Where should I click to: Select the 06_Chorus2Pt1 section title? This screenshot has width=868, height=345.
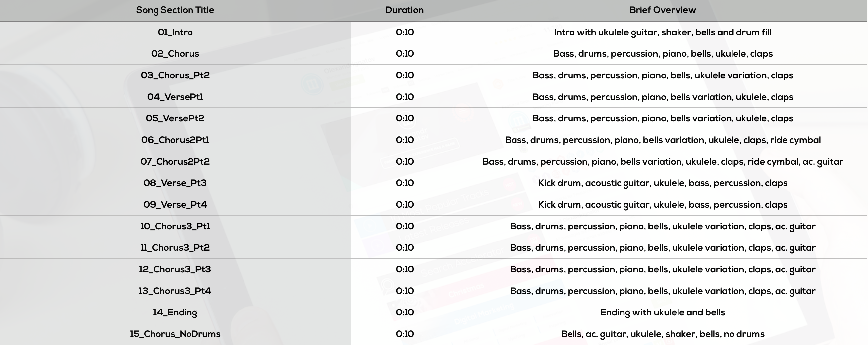[x=175, y=140]
